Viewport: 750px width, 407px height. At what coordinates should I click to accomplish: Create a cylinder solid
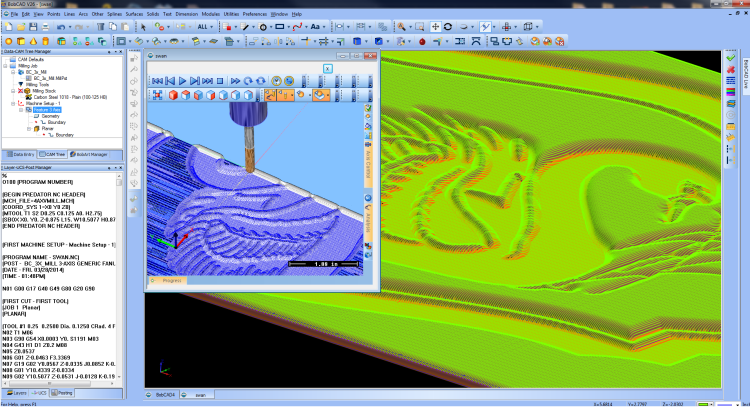[x=46, y=42]
